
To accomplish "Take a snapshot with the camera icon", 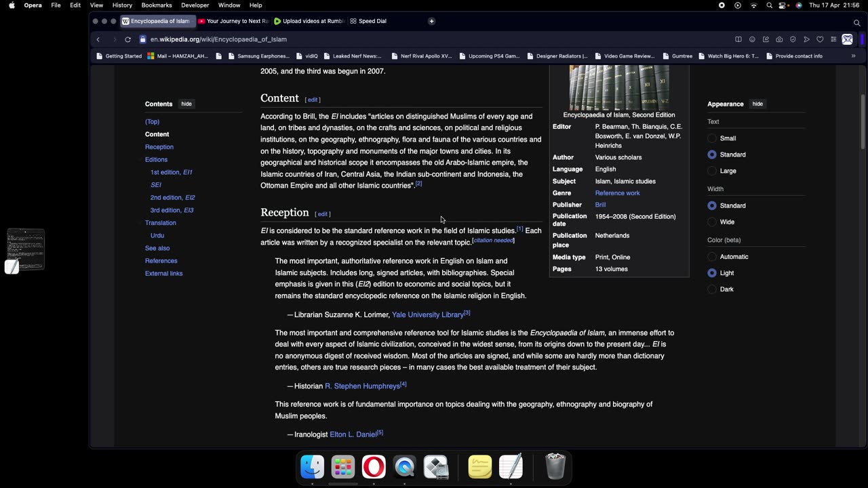I will coord(779,39).
